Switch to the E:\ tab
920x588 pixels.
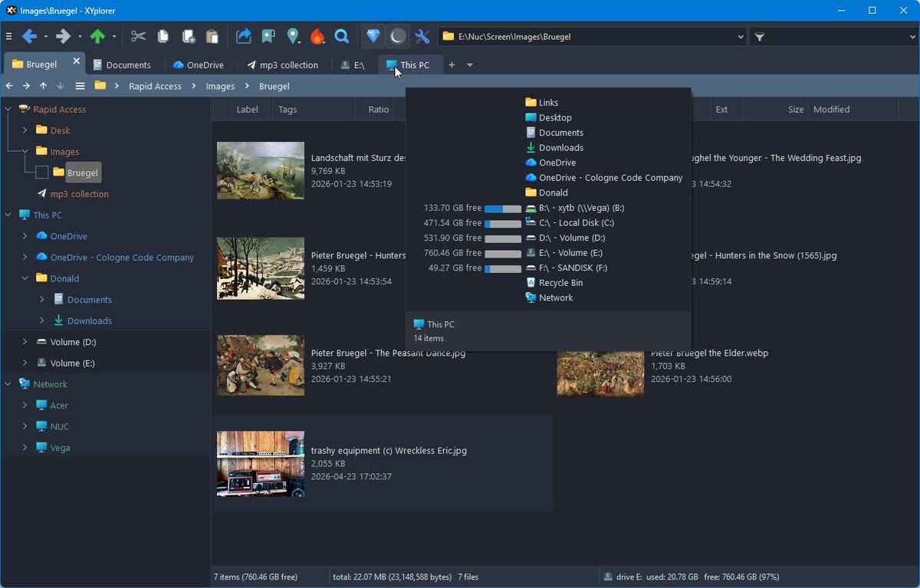tap(353, 65)
